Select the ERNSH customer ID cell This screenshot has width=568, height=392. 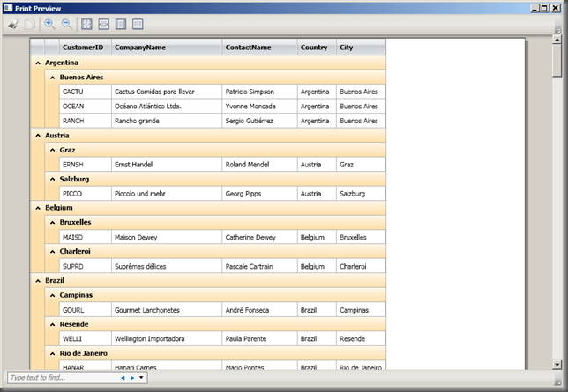[86, 165]
